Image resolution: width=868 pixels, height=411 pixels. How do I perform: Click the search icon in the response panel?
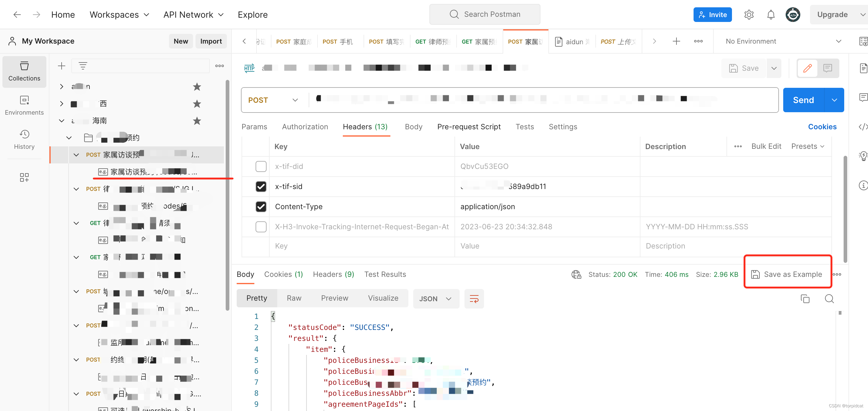click(x=829, y=298)
